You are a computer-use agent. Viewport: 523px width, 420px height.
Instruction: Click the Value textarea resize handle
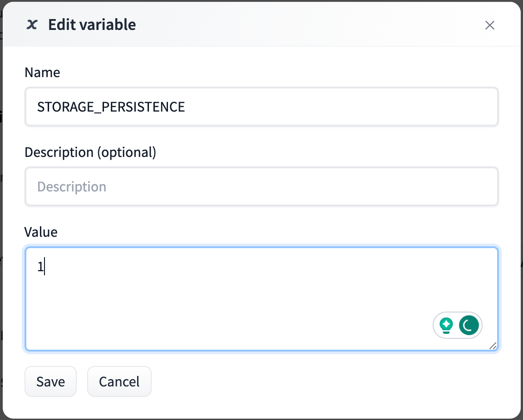point(493,346)
